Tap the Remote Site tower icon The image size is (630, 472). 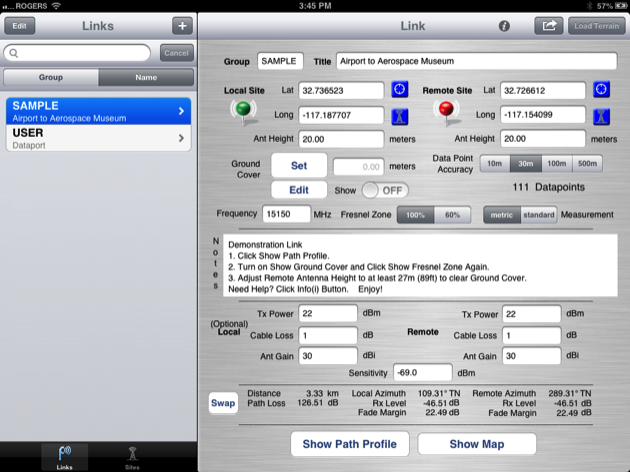601,115
